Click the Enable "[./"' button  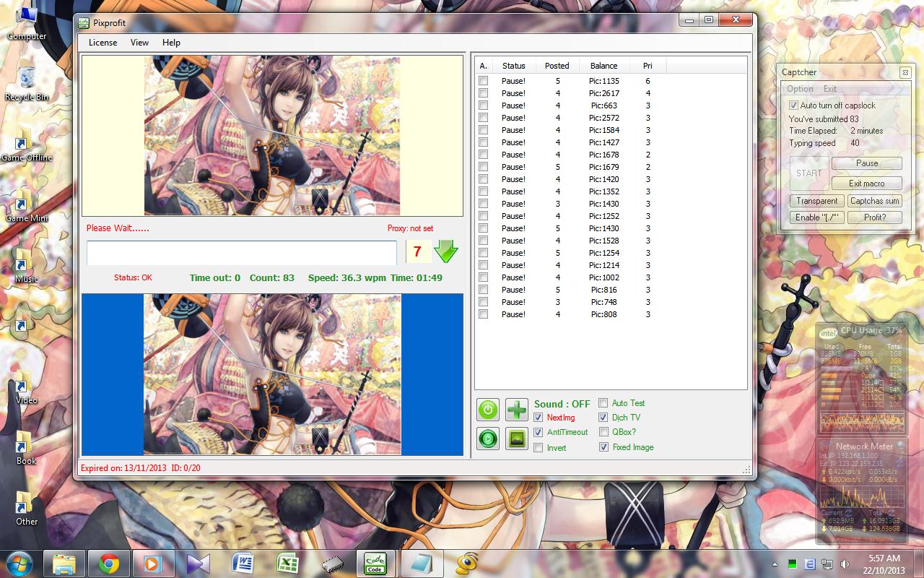(817, 217)
